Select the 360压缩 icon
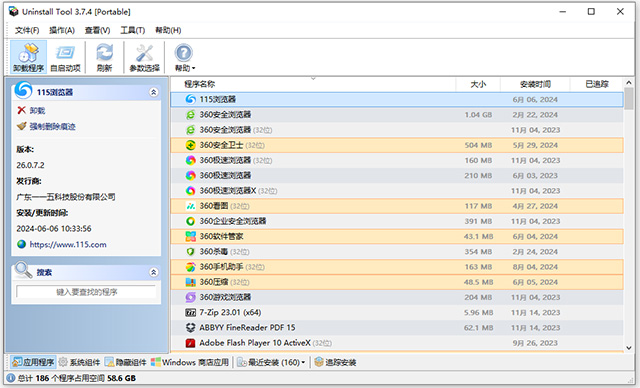 click(191, 282)
